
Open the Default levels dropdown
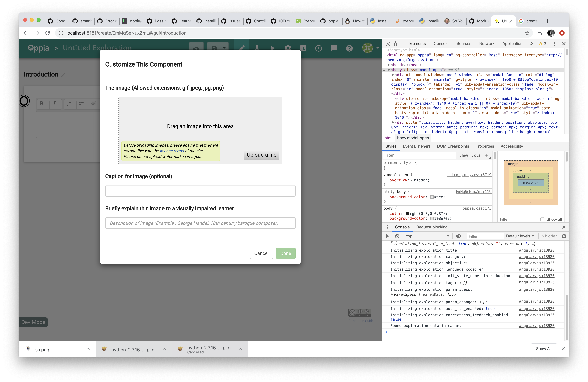coord(520,236)
